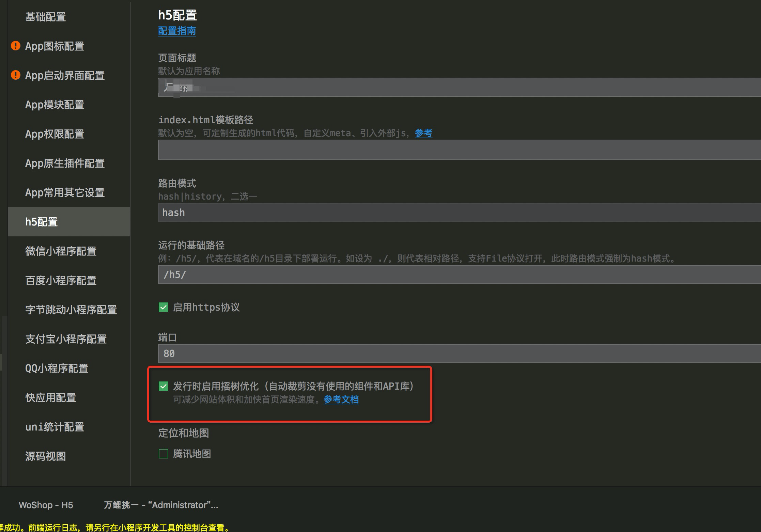The image size is (761, 532).
Task: Switch to 万鲤挑一 Administrator console tab
Action: (x=161, y=505)
